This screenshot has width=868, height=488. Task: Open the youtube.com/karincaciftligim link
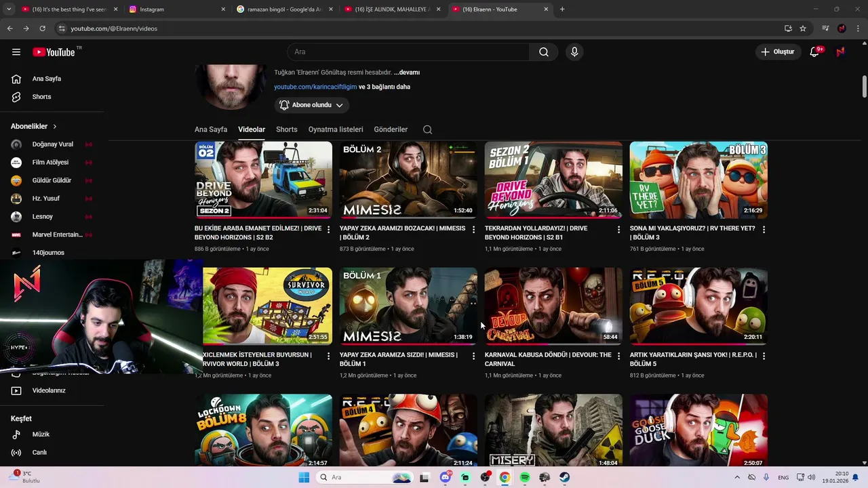pos(315,87)
